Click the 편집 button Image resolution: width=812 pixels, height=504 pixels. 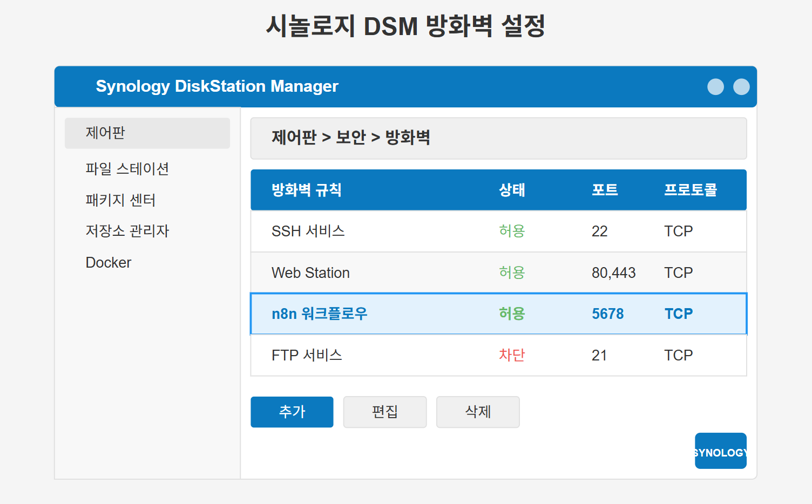[x=385, y=412]
